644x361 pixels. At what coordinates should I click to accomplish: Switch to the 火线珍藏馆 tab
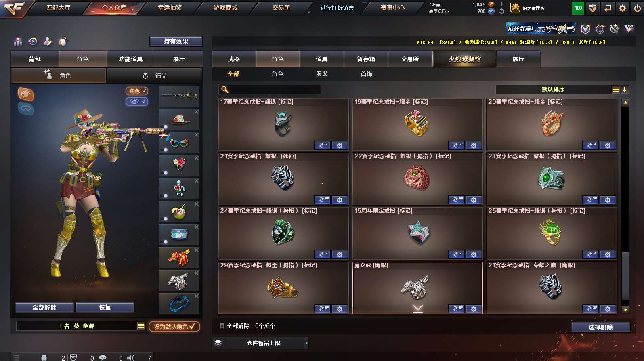464,59
